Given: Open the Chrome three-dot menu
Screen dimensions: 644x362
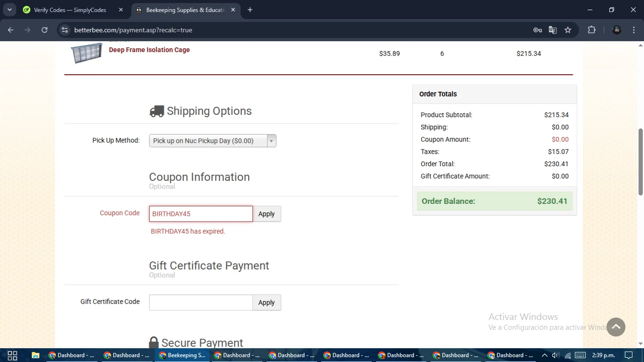Looking at the screenshot, I should (x=634, y=30).
